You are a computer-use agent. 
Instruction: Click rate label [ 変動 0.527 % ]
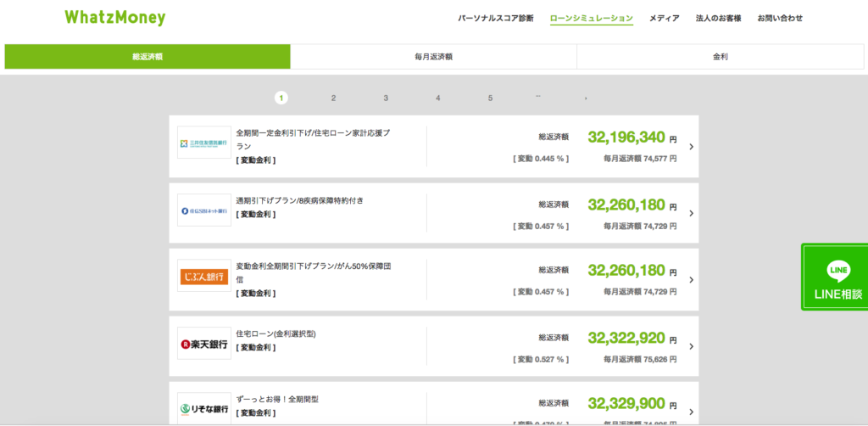tap(541, 359)
